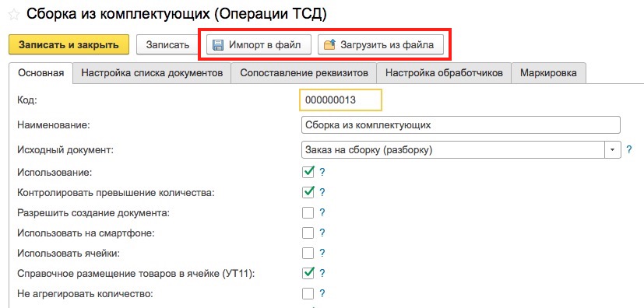Switch to the Основная tab
Viewport: 644px width, 308px height.
(x=41, y=73)
